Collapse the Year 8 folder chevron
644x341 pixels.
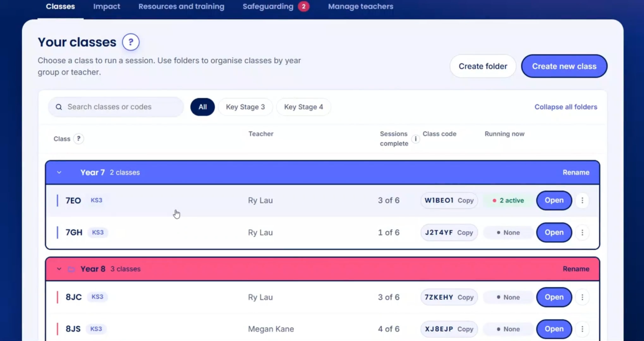click(x=59, y=269)
